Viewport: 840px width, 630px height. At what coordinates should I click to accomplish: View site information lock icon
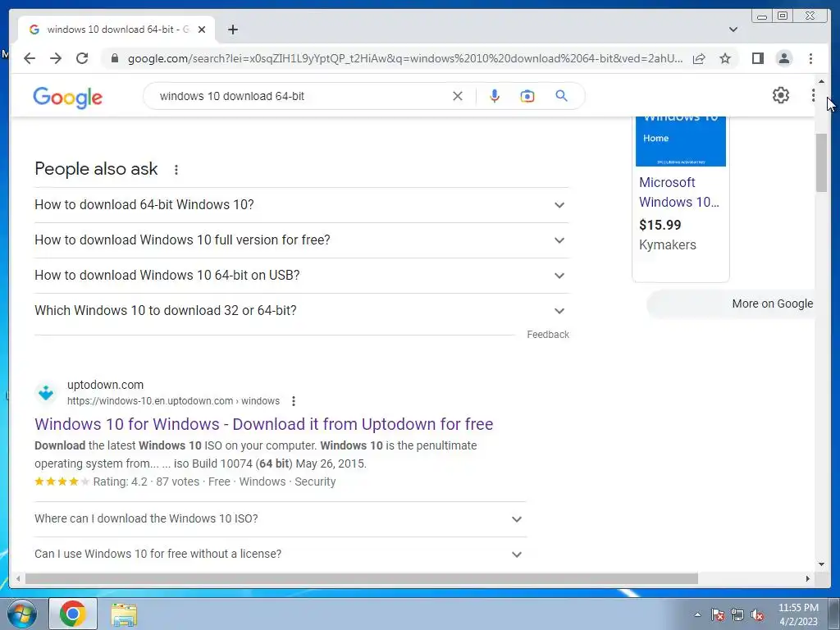coord(114,58)
